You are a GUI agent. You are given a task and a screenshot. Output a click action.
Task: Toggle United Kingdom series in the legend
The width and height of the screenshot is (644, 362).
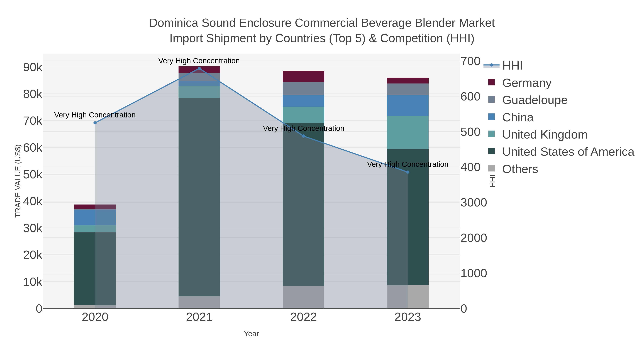[538, 135]
